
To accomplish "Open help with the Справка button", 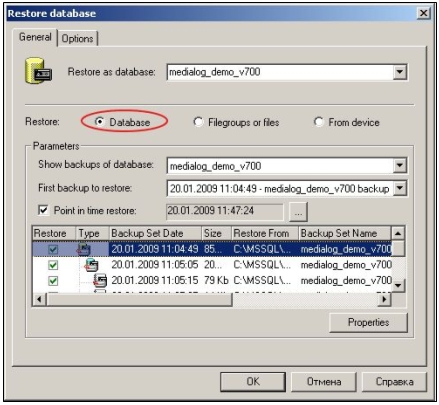I will [x=394, y=382].
